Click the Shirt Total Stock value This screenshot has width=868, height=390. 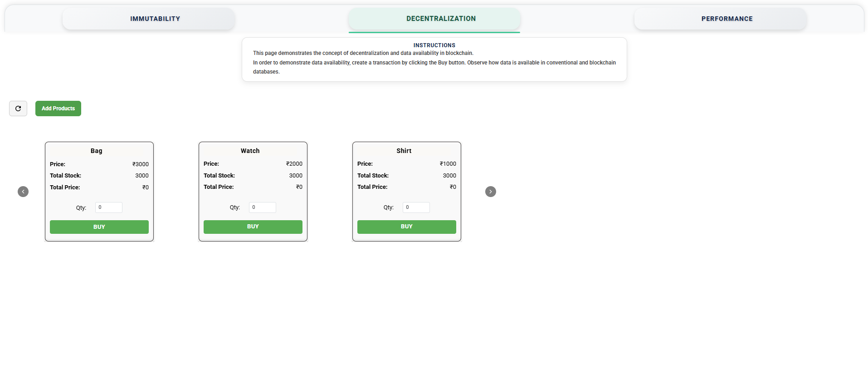point(449,175)
